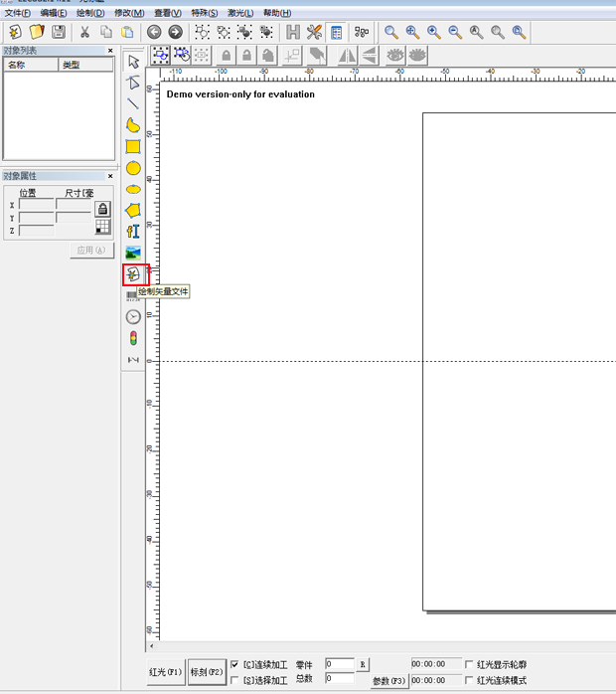Enable the [S] selected machining checkbox
This screenshot has height=694, width=616.
[x=234, y=680]
